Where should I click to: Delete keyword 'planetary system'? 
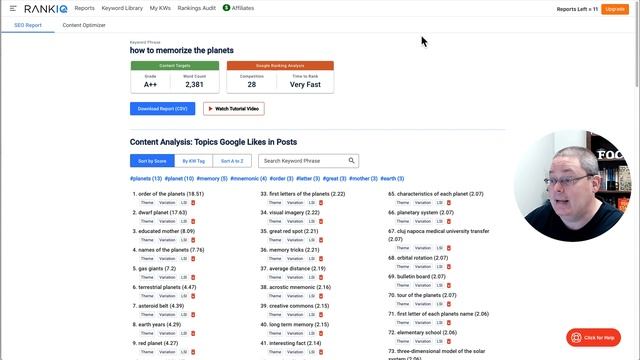449,222
